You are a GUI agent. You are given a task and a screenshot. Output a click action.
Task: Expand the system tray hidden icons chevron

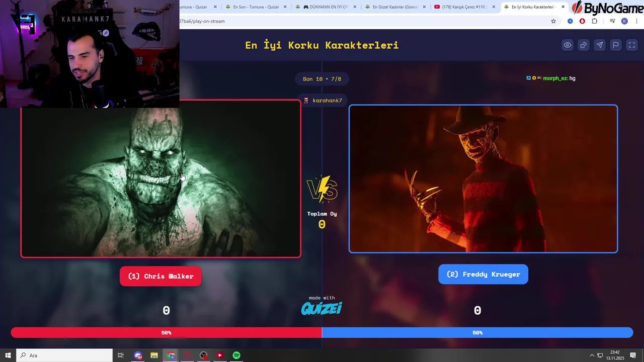[592, 355]
